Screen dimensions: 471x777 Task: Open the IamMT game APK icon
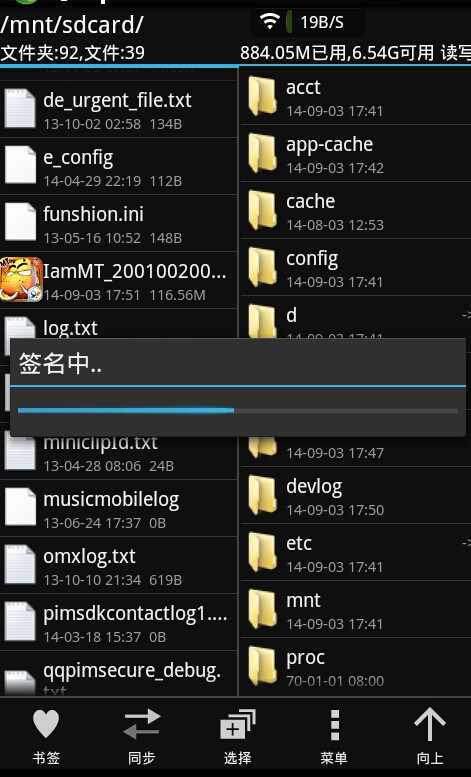click(x=21, y=279)
